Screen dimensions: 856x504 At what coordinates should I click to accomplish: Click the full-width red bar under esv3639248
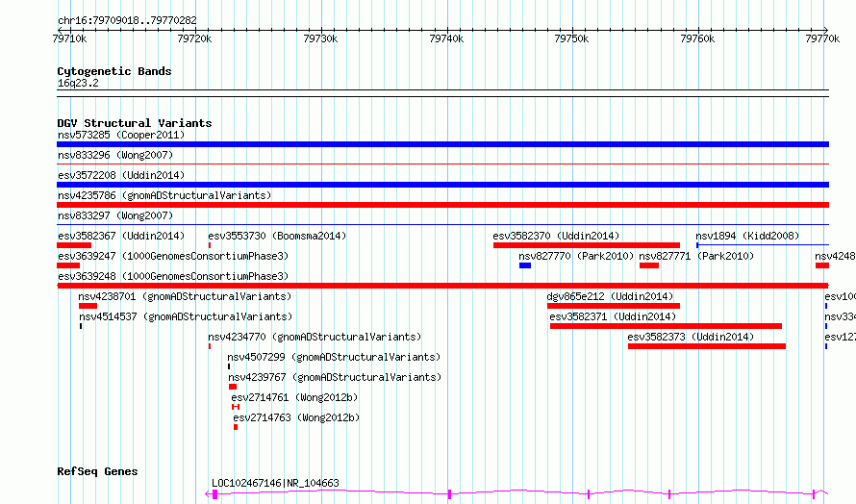click(x=442, y=286)
